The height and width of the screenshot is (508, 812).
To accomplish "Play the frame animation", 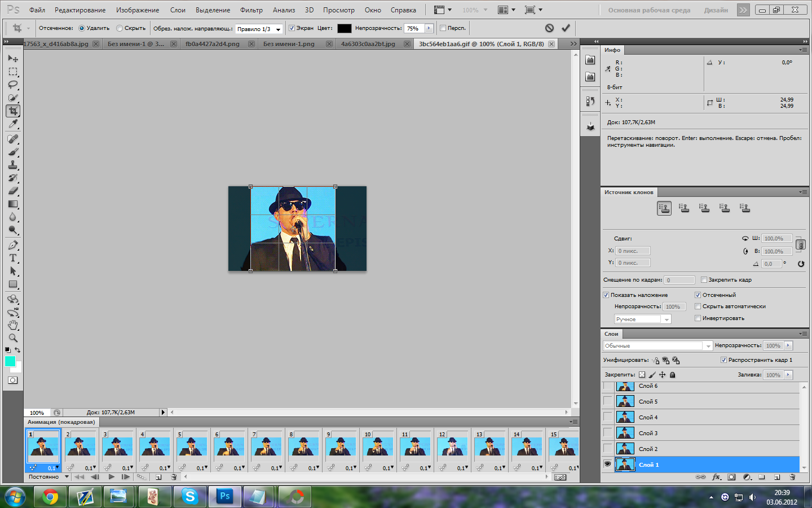I will tap(112, 477).
